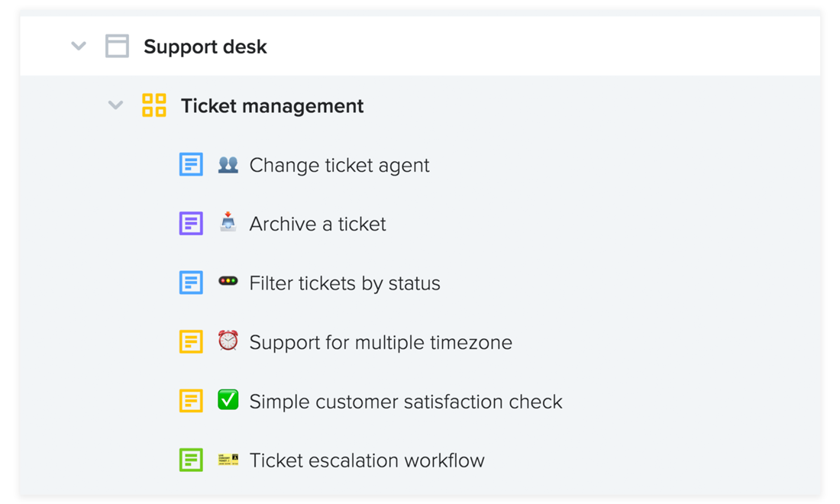Open the Filter tickets by status item
The height and width of the screenshot is (504, 840).
(345, 283)
